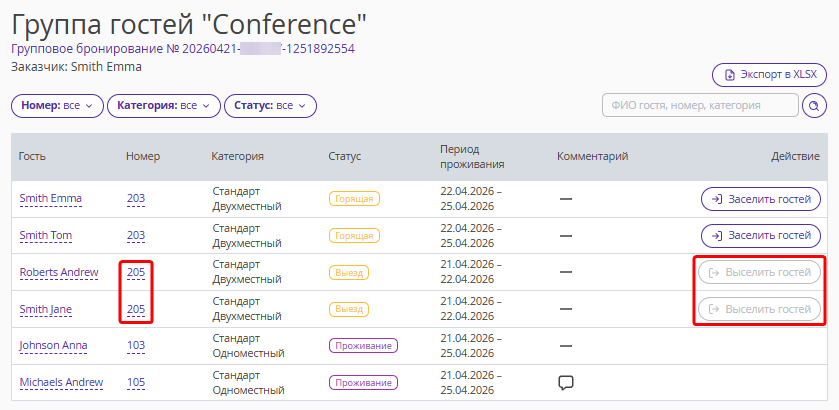Click Заселить гостей for Smith Emma
This screenshot has height=410, width=839.
[x=761, y=199]
